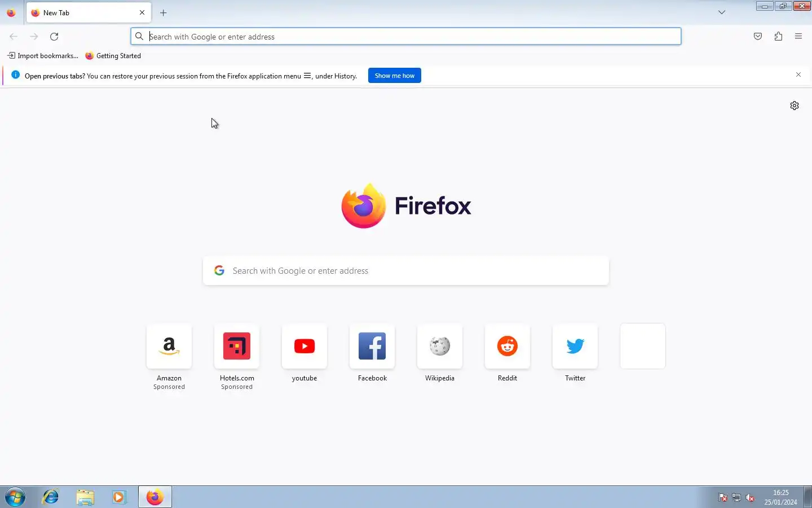Click the info icon in notification bar
This screenshot has width=812, height=508.
[x=15, y=75]
